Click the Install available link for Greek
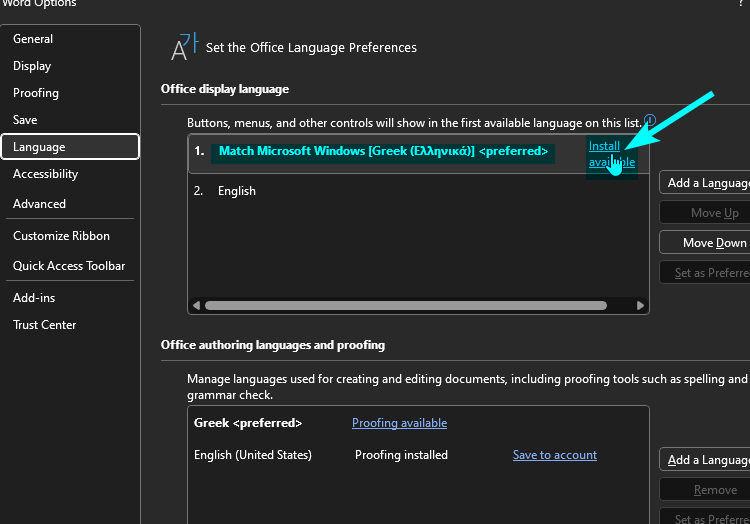The height and width of the screenshot is (524, 750). tap(612, 154)
